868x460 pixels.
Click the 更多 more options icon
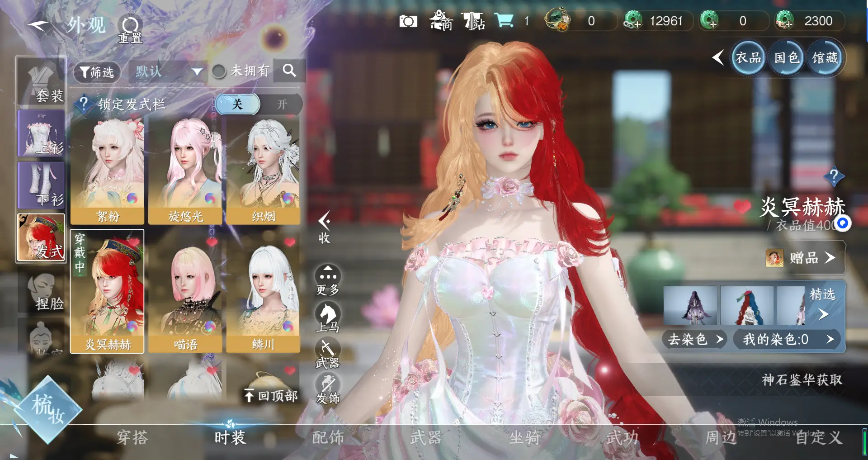(328, 280)
